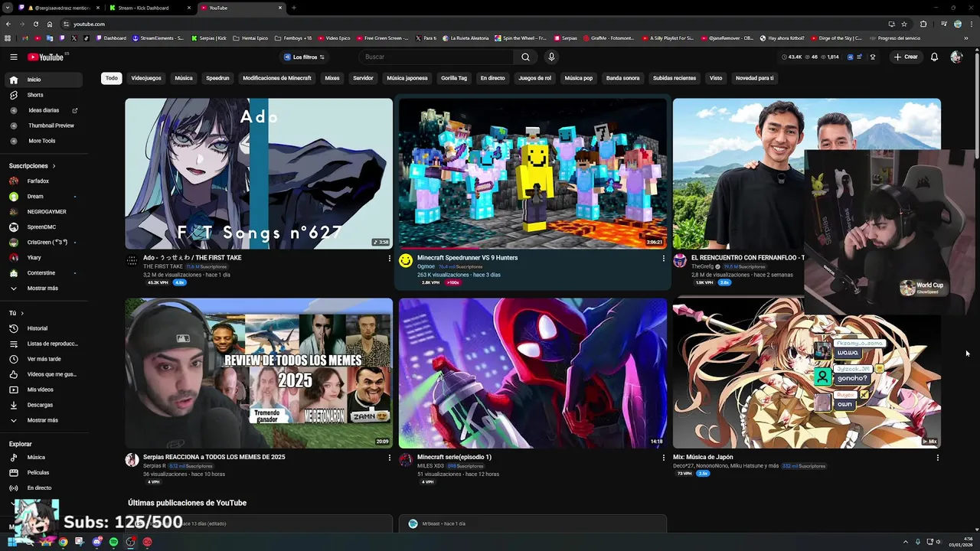This screenshot has height=551, width=980.
Task: Open options for Minecraft Speedrunner VS 9 Hunters
Action: point(663,259)
